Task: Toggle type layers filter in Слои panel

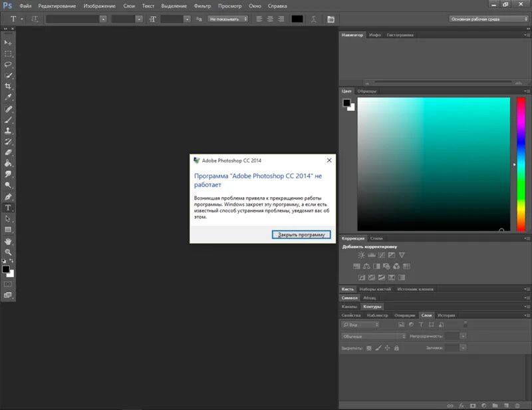Action: [x=421, y=325]
